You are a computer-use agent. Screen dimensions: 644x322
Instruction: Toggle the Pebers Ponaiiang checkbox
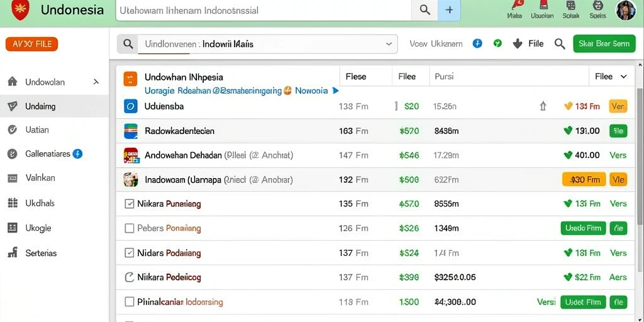point(130,228)
